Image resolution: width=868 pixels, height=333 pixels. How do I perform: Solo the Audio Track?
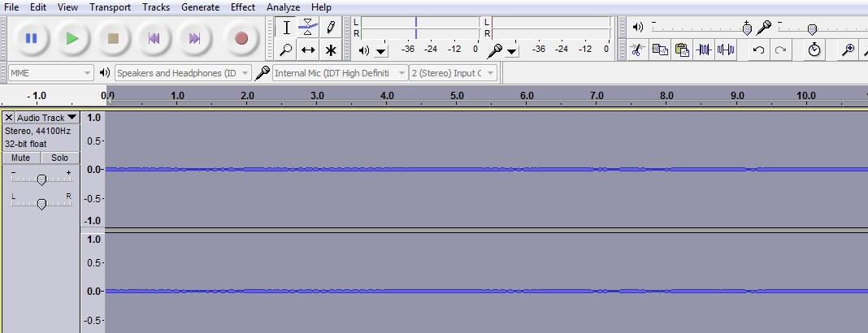point(60,158)
